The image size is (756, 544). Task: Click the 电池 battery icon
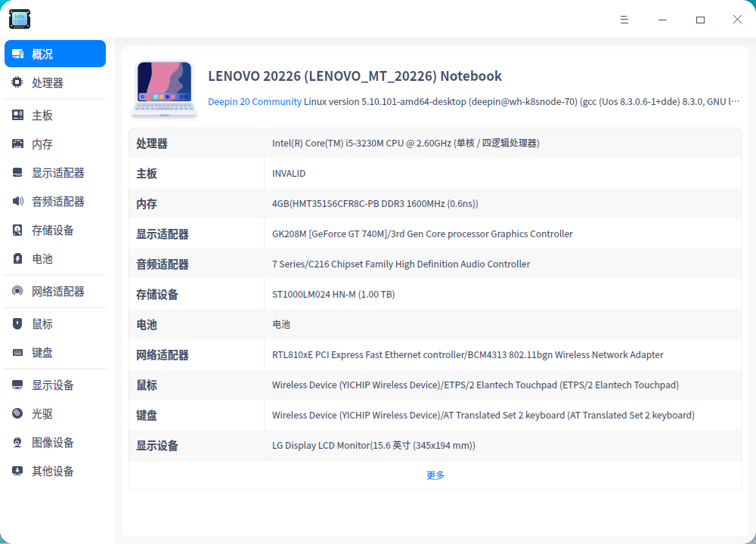[x=18, y=258]
